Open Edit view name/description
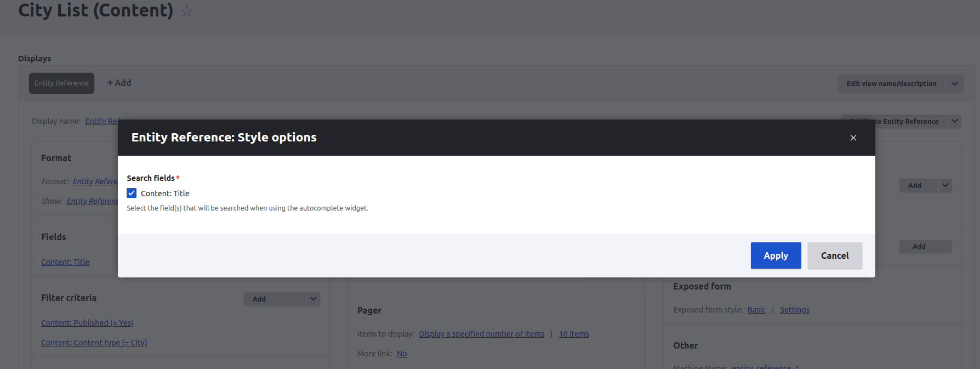This screenshot has height=369, width=980. coord(891,84)
